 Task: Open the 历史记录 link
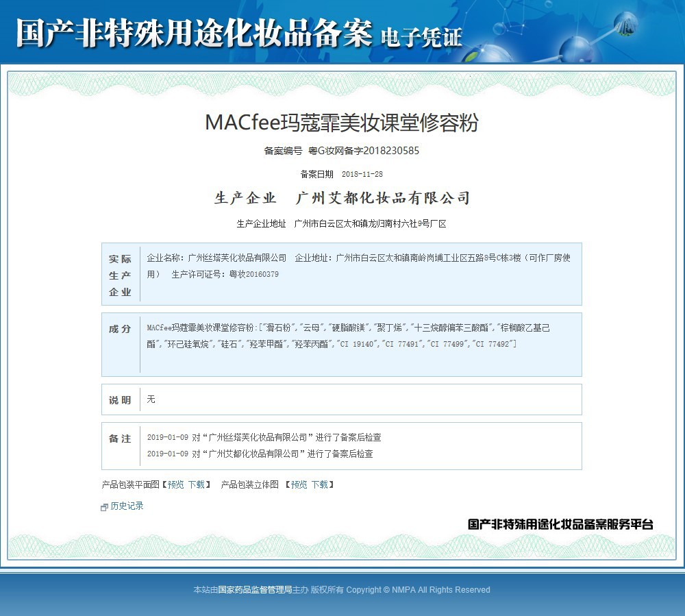coord(127,506)
